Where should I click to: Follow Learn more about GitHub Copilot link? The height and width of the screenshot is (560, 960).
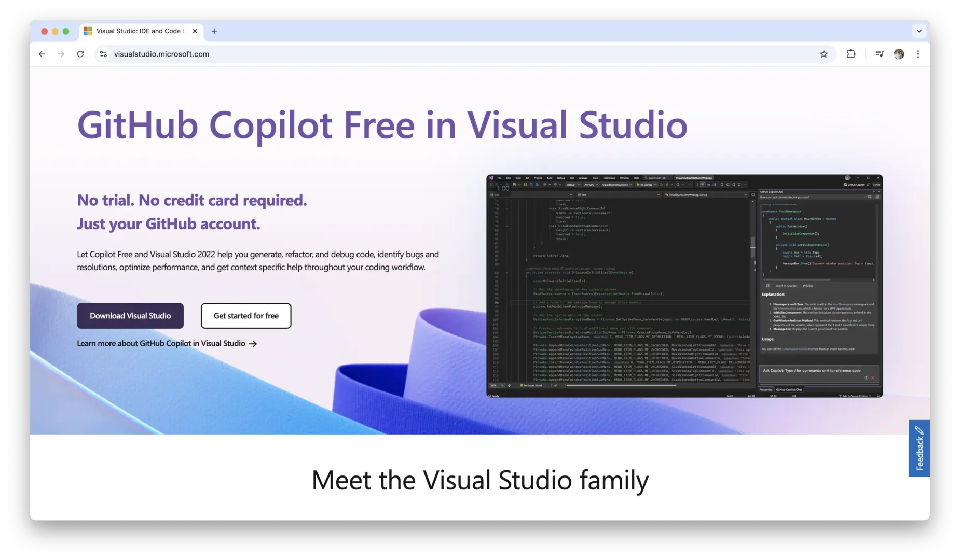pos(167,343)
